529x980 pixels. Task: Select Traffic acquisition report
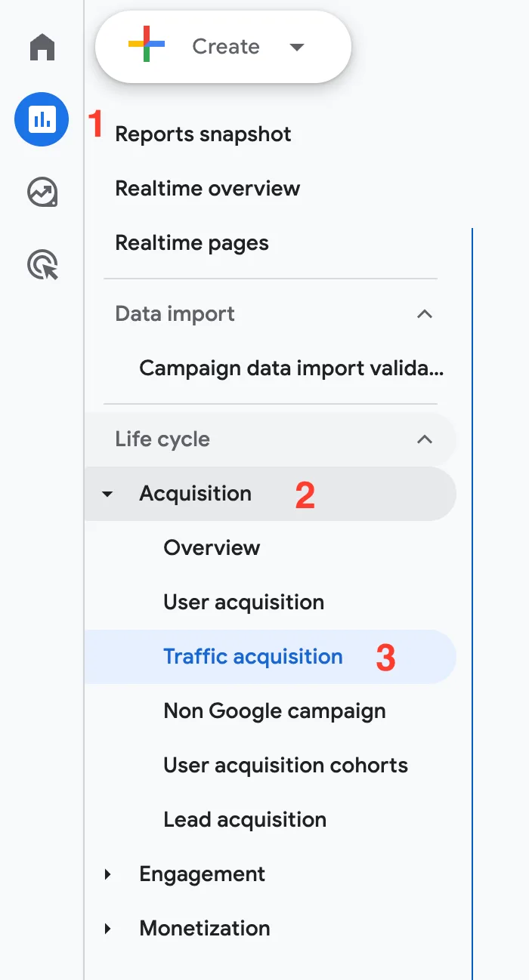253,656
